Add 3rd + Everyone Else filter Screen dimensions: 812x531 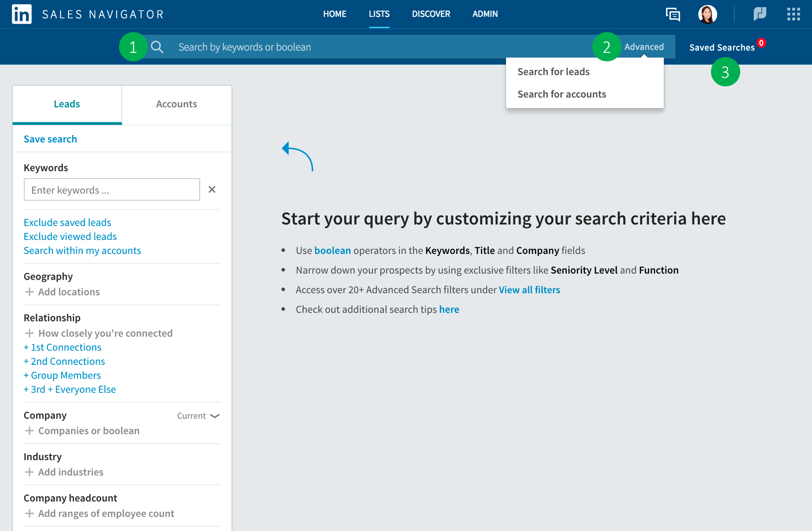pos(70,389)
